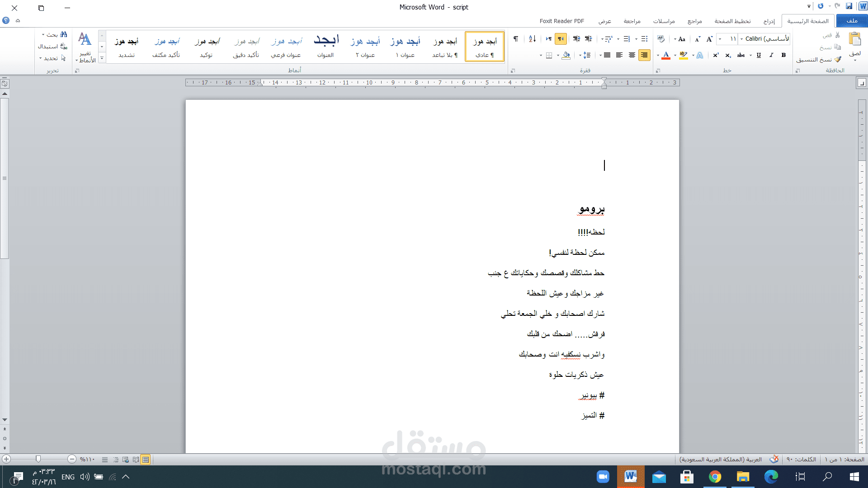Click the Text Effects glowing A icon
Image resolution: width=868 pixels, height=488 pixels.
click(x=700, y=55)
